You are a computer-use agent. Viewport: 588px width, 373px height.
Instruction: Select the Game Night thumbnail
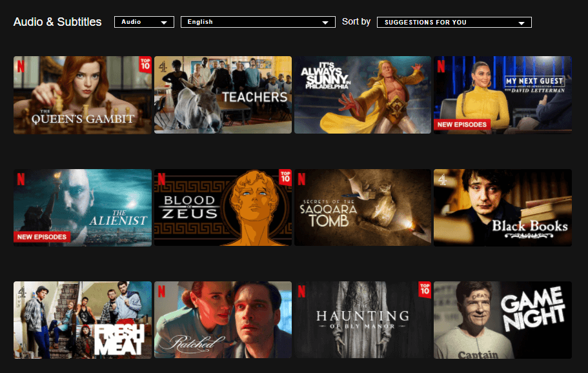(x=503, y=320)
